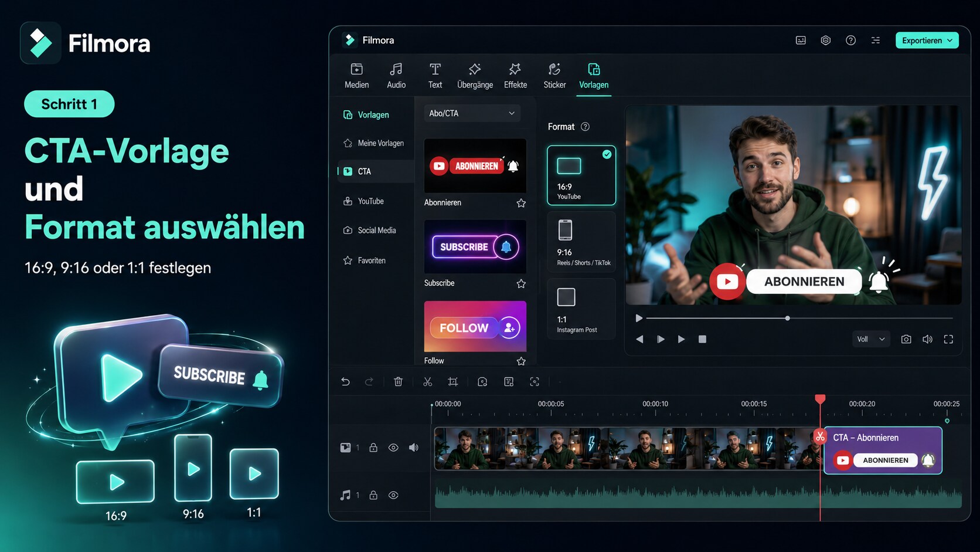Click the layout panel icon in title bar
Screen dimensions: 980x552
(801, 40)
